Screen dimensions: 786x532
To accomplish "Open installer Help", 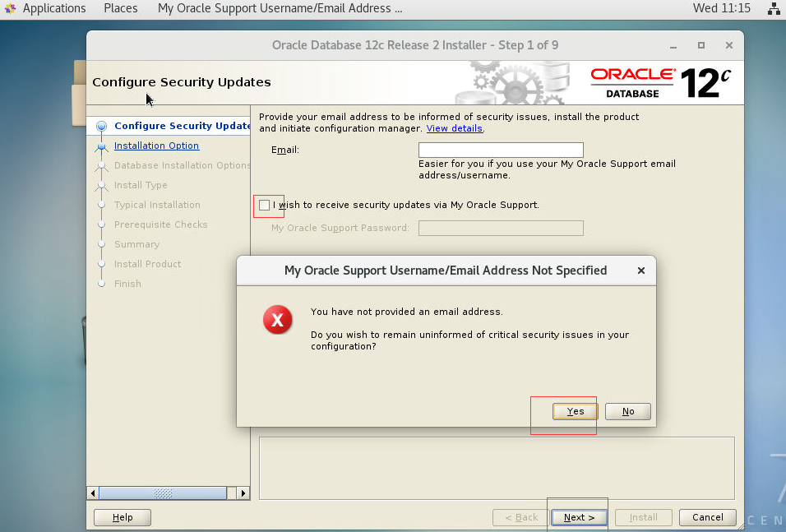I will pos(123,517).
